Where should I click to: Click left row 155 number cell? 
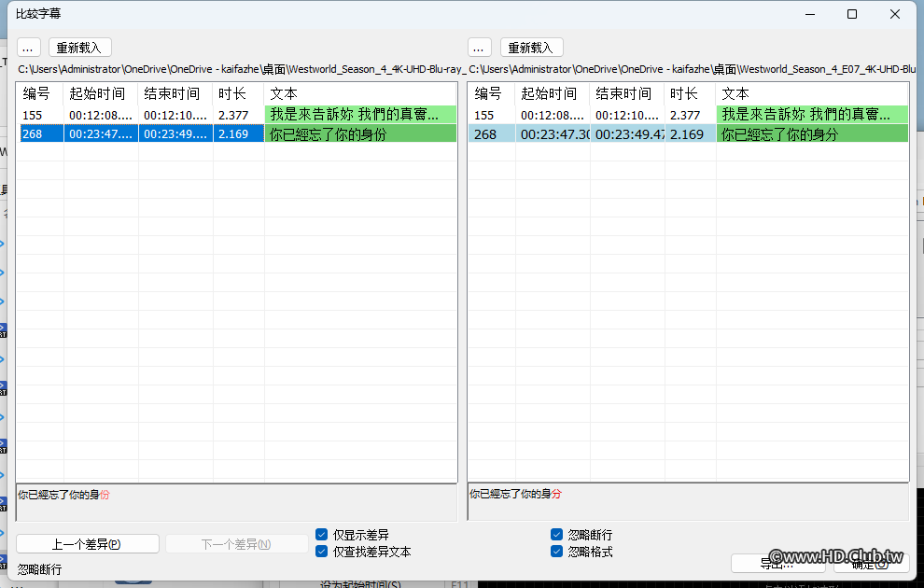40,115
